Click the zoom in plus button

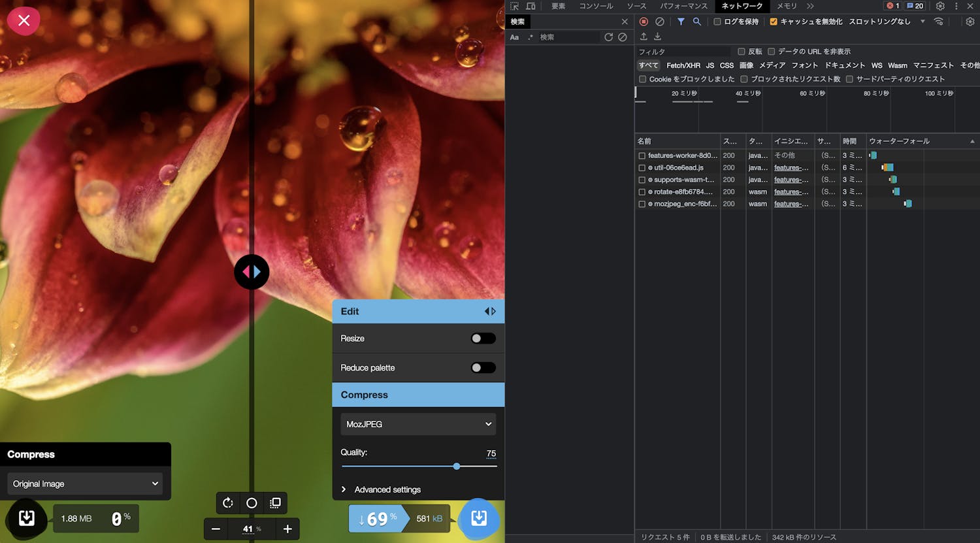coord(287,529)
